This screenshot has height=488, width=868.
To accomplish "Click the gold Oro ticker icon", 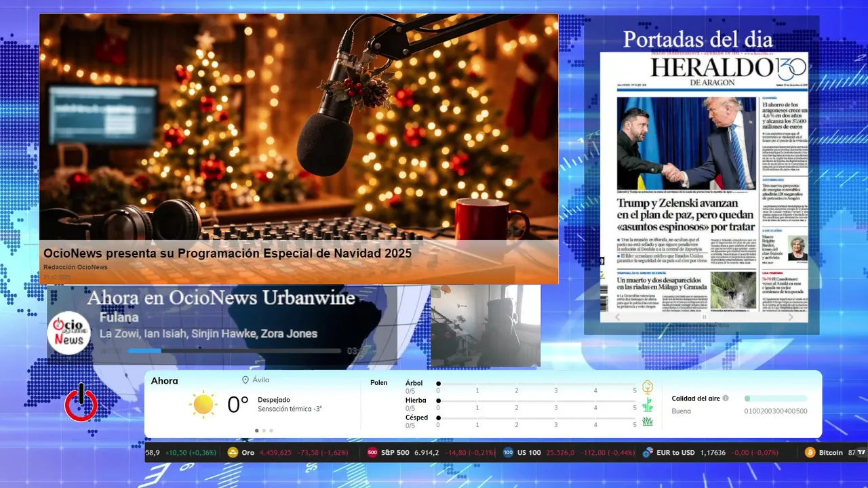I will (233, 453).
